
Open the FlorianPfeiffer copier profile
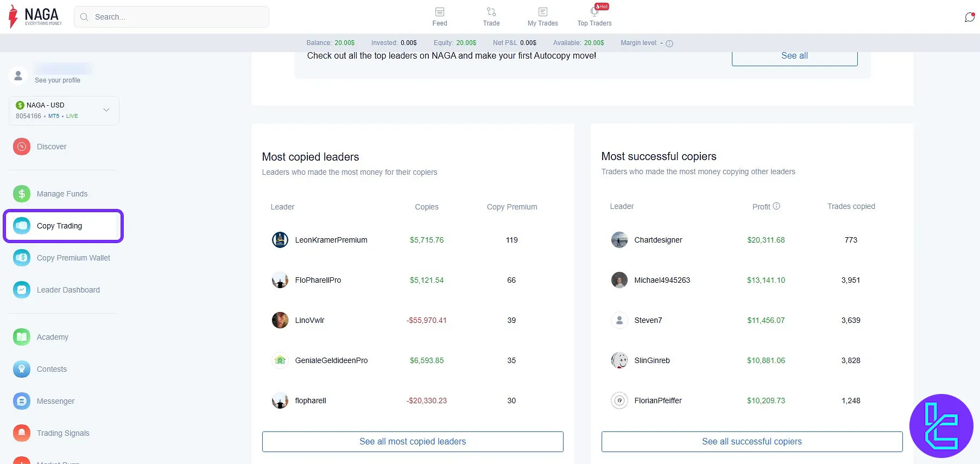(658, 401)
